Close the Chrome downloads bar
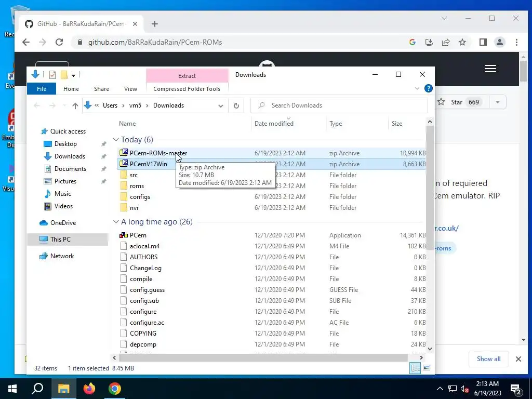This screenshot has height=399, width=532. click(518, 359)
